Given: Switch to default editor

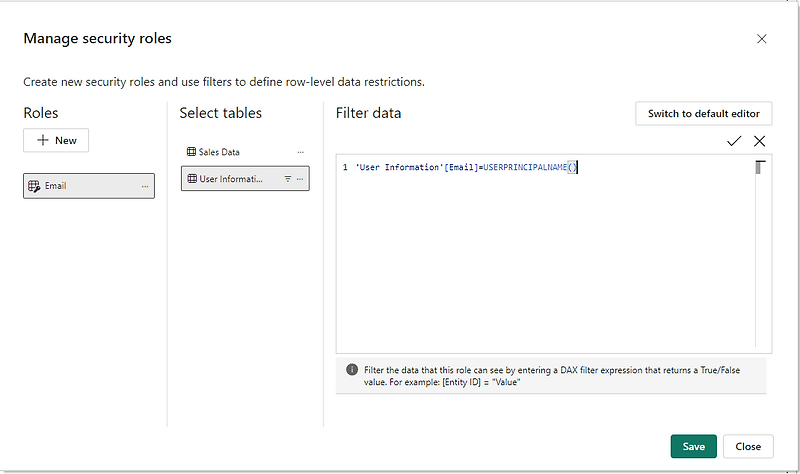Looking at the screenshot, I should click(x=704, y=113).
